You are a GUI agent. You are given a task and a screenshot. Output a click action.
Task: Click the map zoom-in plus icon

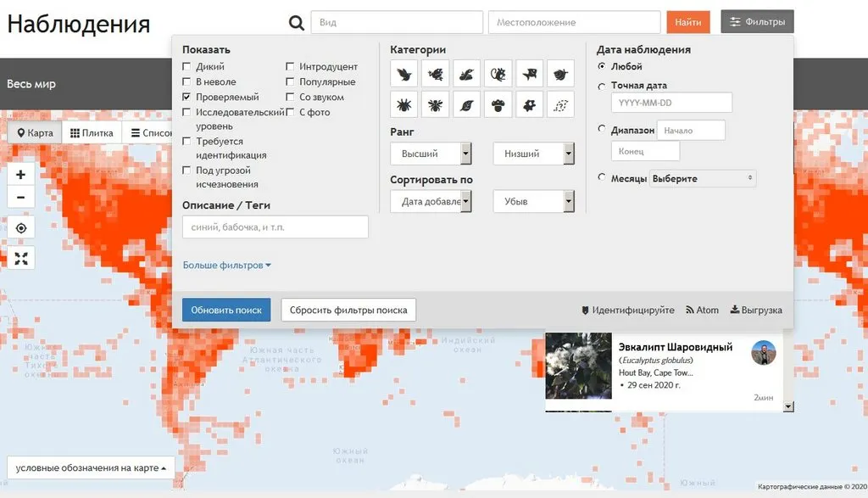[21, 175]
